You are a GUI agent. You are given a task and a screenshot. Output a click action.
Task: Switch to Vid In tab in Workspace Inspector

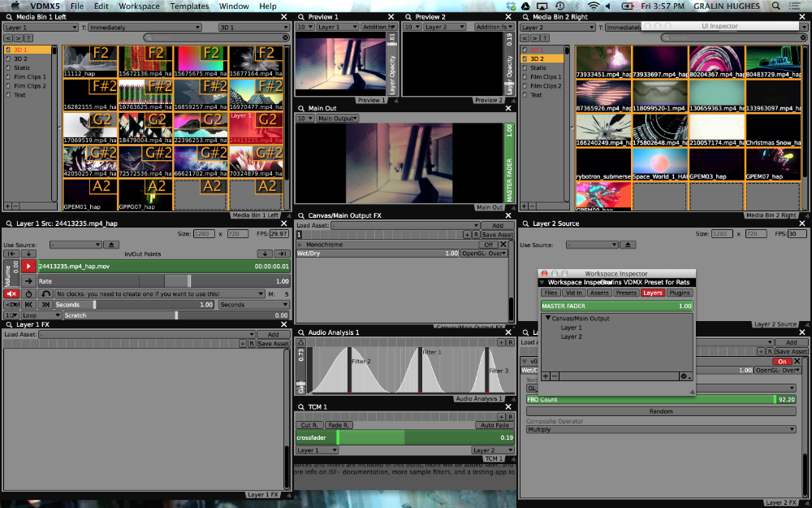(x=573, y=293)
